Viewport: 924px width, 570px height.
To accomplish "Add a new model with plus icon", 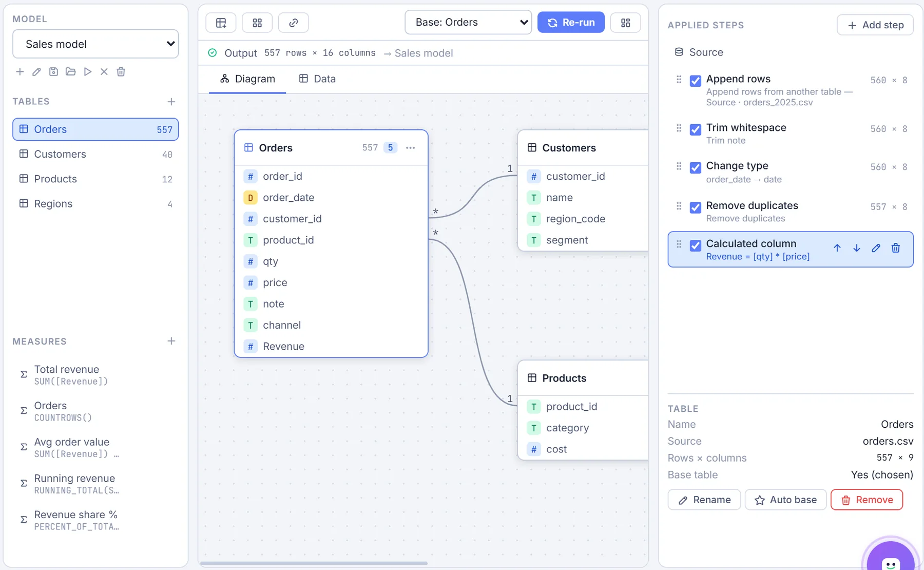I will pos(20,72).
